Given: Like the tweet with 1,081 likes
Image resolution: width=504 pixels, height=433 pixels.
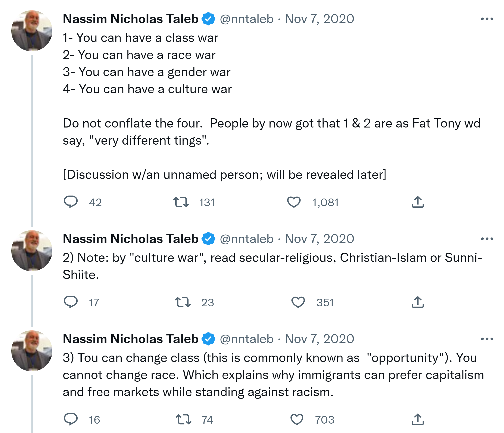Looking at the screenshot, I should tap(294, 202).
